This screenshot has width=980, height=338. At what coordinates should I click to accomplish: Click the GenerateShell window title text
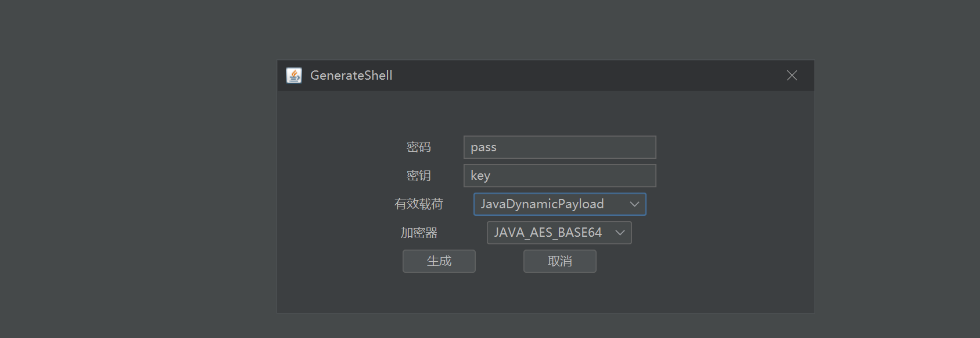351,75
